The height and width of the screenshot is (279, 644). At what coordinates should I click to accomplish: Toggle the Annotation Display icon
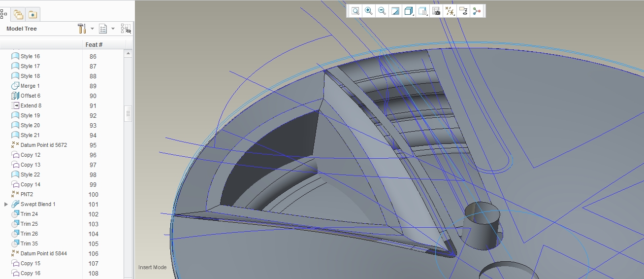[463, 11]
